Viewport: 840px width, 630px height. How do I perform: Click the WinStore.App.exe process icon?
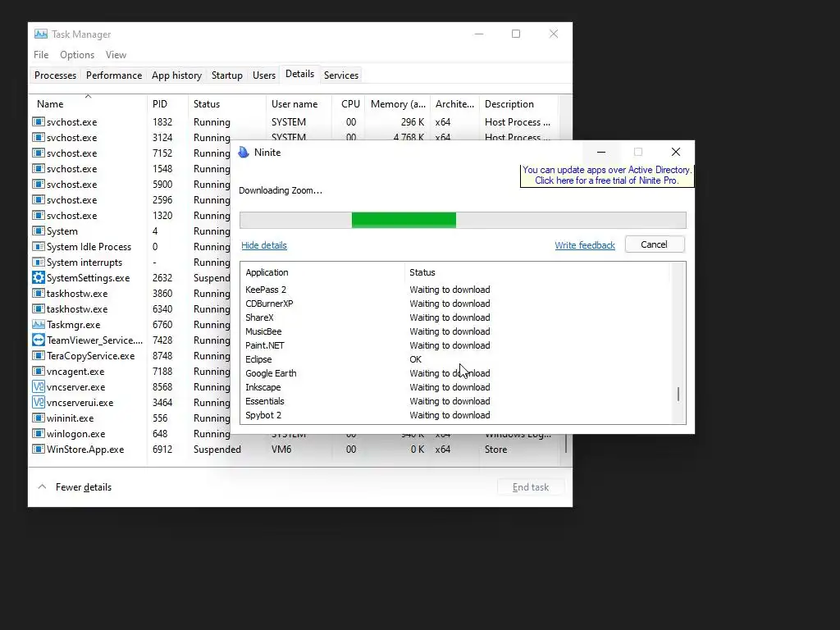tap(39, 449)
